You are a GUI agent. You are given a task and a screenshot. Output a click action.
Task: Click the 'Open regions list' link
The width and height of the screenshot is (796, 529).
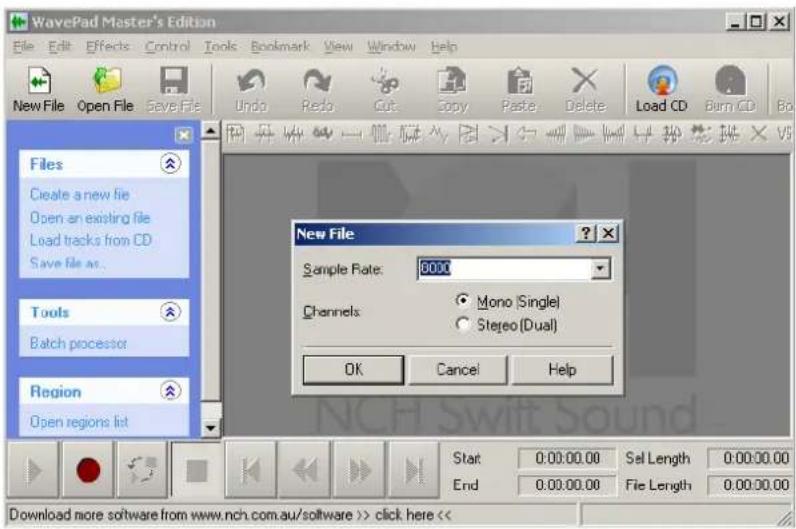pos(79,422)
